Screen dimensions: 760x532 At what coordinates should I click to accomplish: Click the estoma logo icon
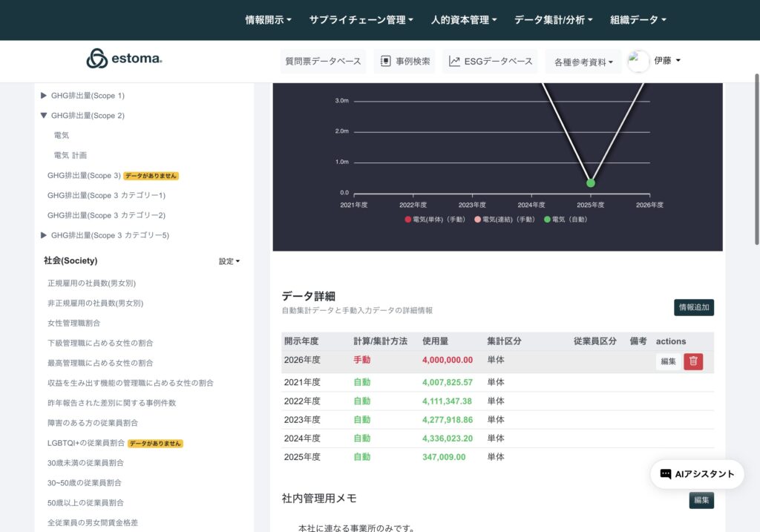tap(96, 59)
